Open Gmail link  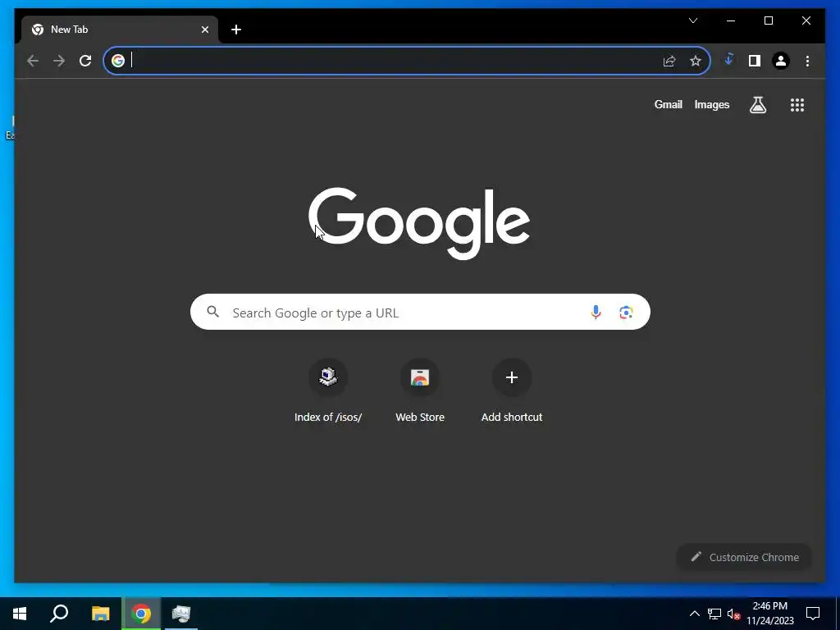pos(668,105)
